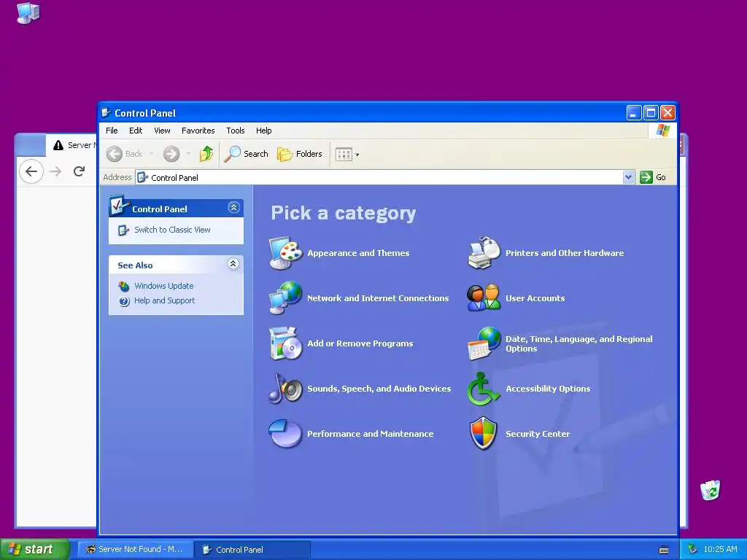Screen dimensions: 747x560
Task: Open Appearance and Themes palette icon
Action: [285, 253]
